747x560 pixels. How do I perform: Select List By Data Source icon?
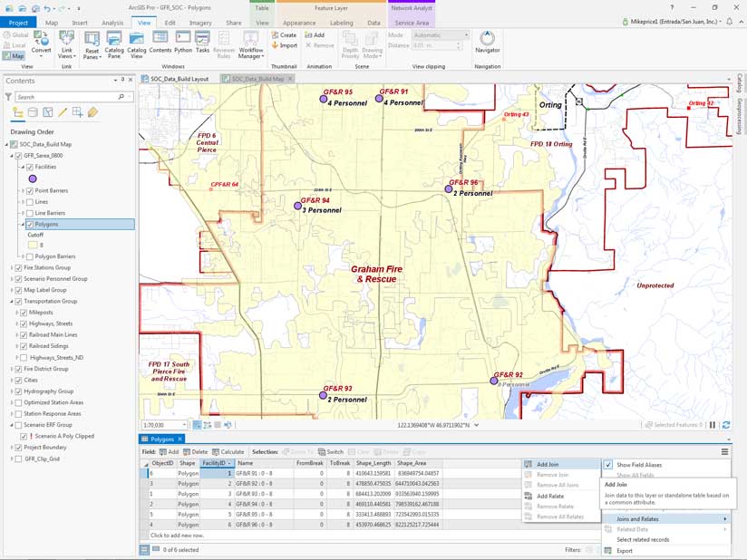(33, 112)
